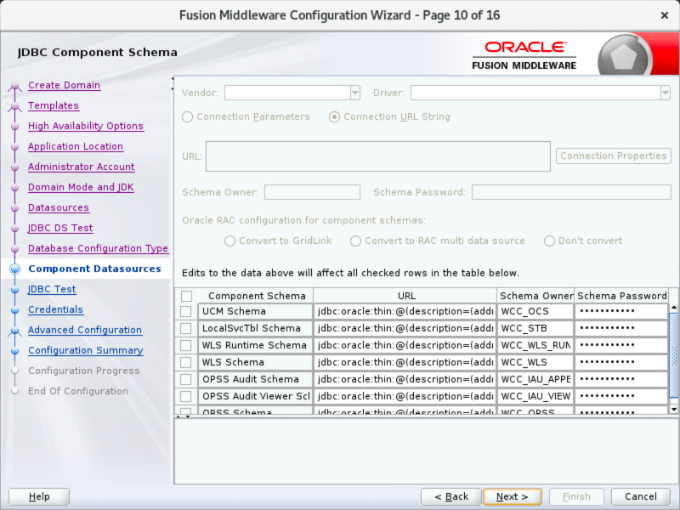Image resolution: width=680 pixels, height=510 pixels.
Task: Jump to Credentials step
Action: click(56, 310)
